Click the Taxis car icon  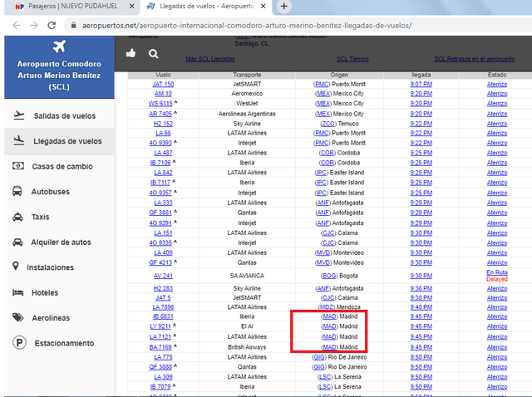tap(17, 217)
